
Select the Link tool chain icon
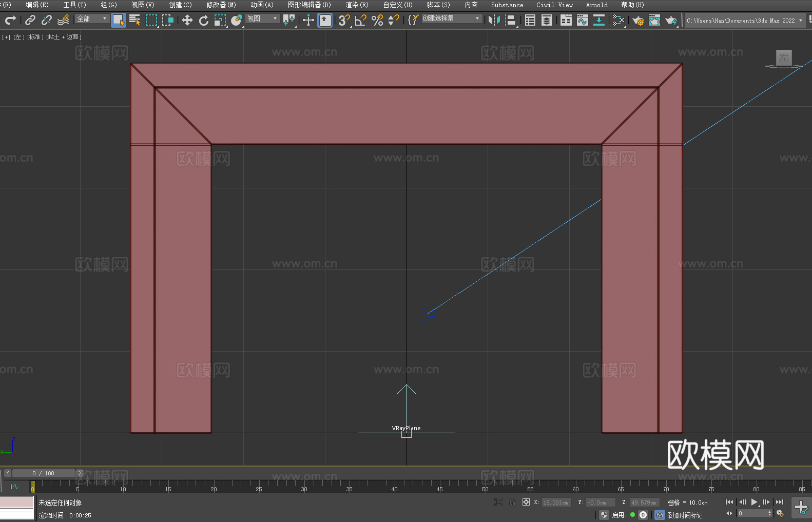click(30, 20)
